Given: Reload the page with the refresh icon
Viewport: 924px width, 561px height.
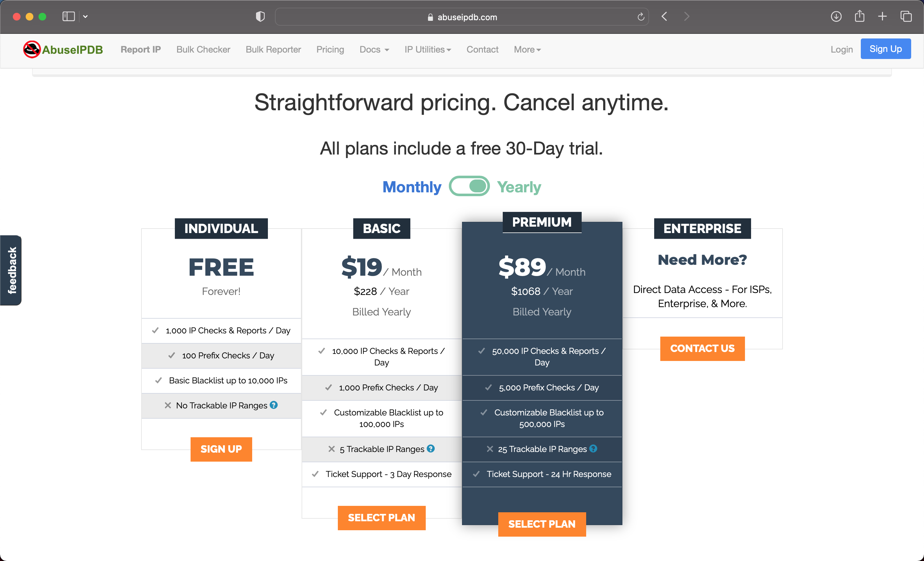Looking at the screenshot, I should tap(640, 17).
